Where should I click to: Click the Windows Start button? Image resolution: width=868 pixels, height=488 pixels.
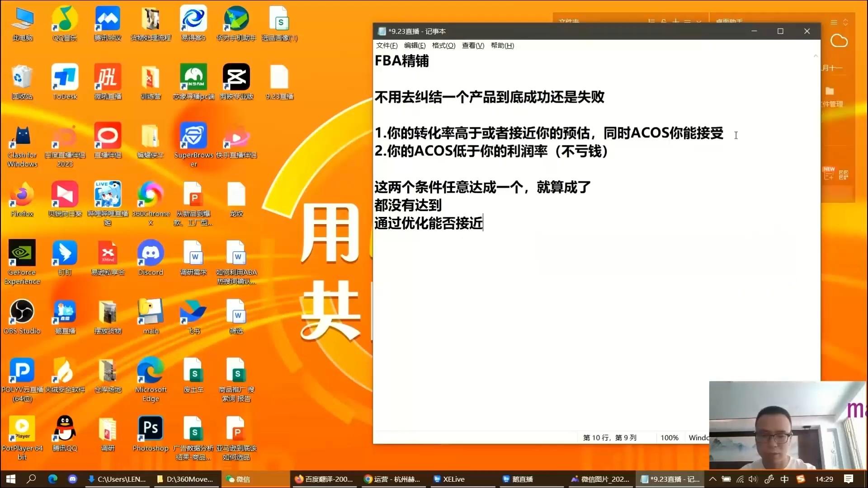click(11, 479)
